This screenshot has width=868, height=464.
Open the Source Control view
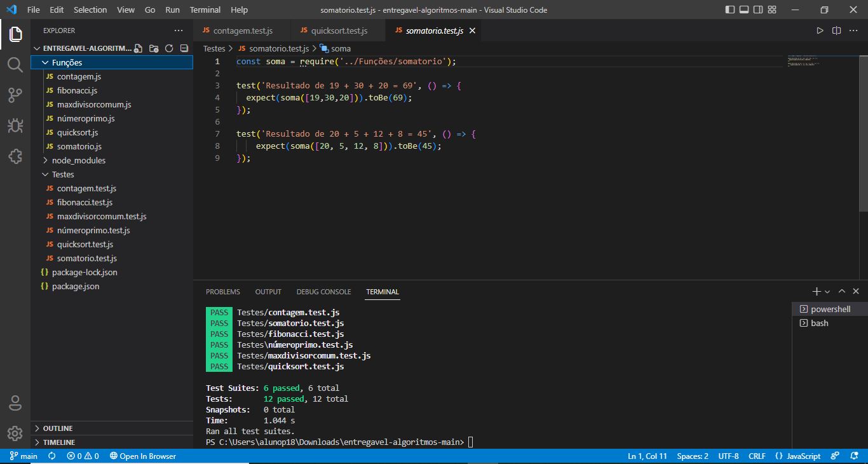(x=15, y=95)
